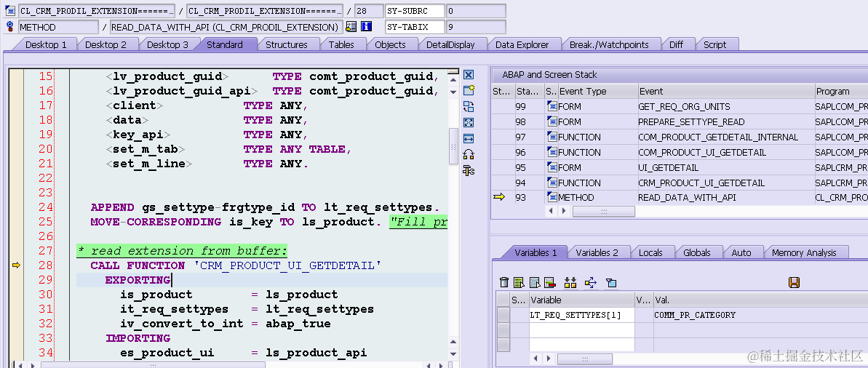Select the row header of LT_REQ_SETTYPES[1] row
Viewport: 868px width, 368px height.
coord(503,315)
